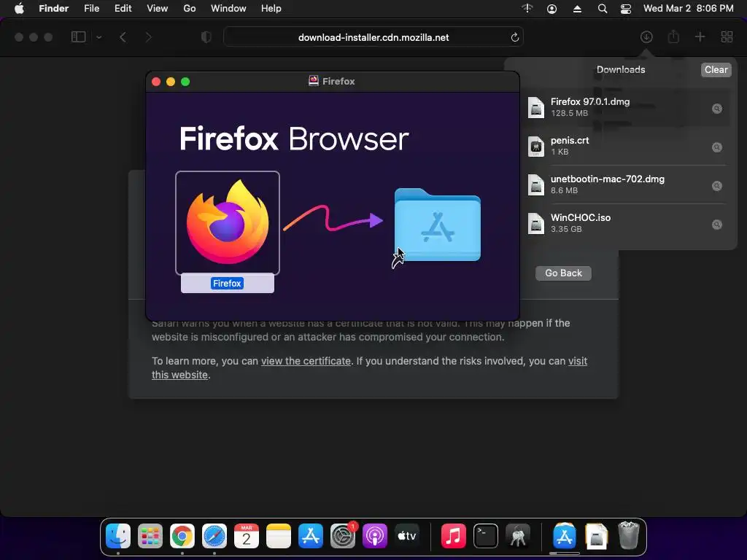The image size is (747, 560).
Task: Open the Go menu
Action: click(x=190, y=9)
